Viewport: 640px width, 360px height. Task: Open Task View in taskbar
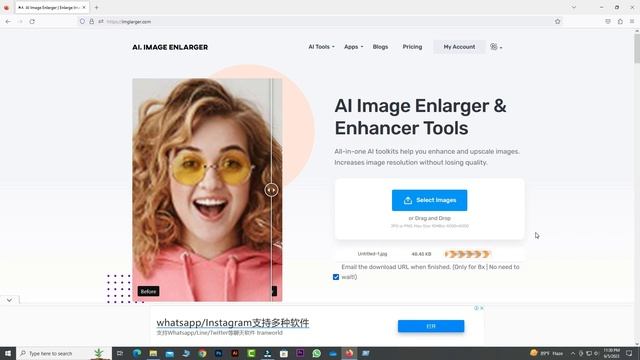(x=120, y=353)
